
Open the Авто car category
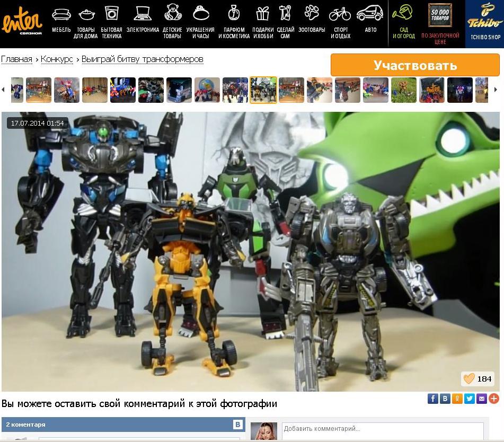point(370,19)
